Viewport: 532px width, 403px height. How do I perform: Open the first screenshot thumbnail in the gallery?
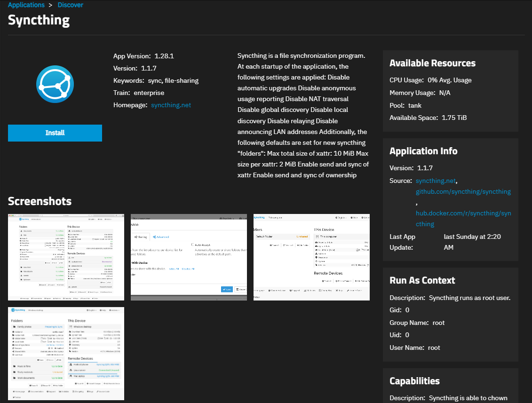tap(66, 257)
